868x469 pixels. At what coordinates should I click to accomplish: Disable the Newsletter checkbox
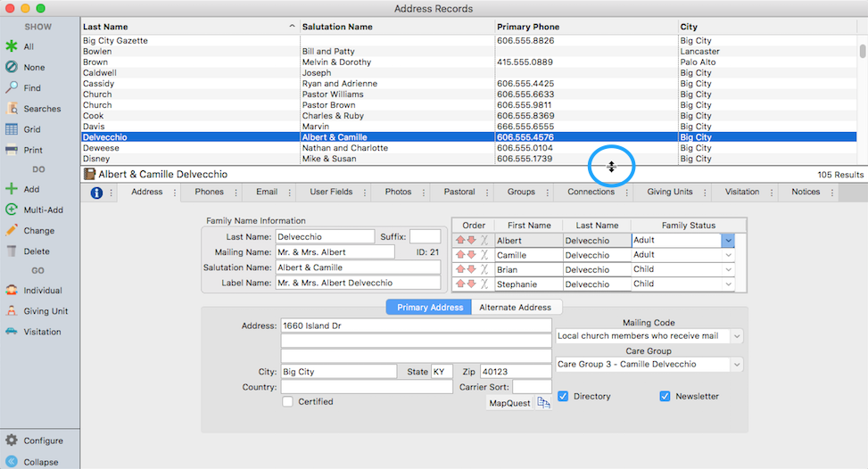665,396
